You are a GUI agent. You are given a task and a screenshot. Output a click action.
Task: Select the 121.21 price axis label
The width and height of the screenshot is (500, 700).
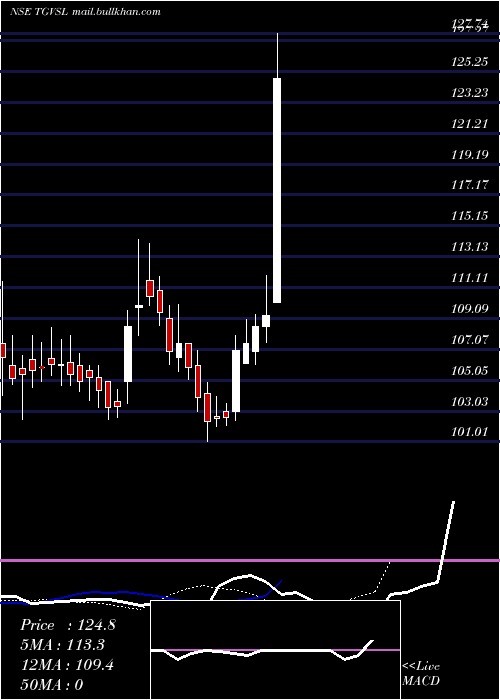469,124
